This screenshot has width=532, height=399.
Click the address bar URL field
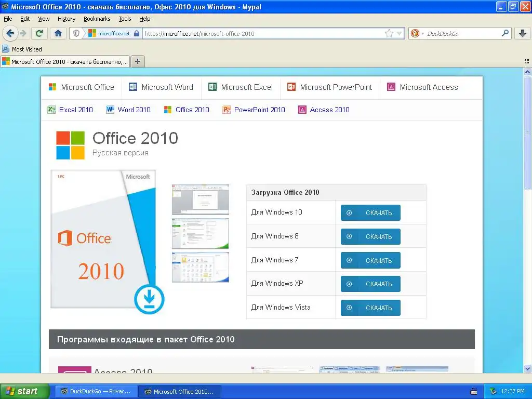pyautogui.click(x=264, y=33)
